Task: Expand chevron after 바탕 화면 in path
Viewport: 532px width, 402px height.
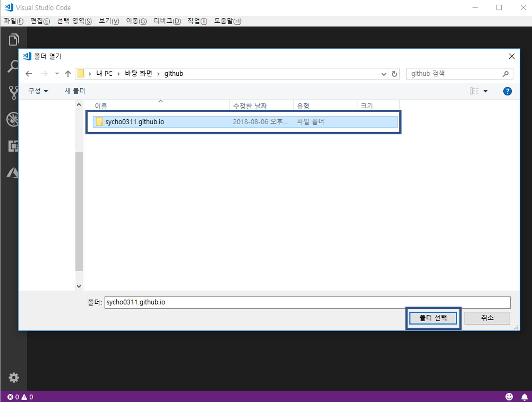Action: click(x=158, y=74)
